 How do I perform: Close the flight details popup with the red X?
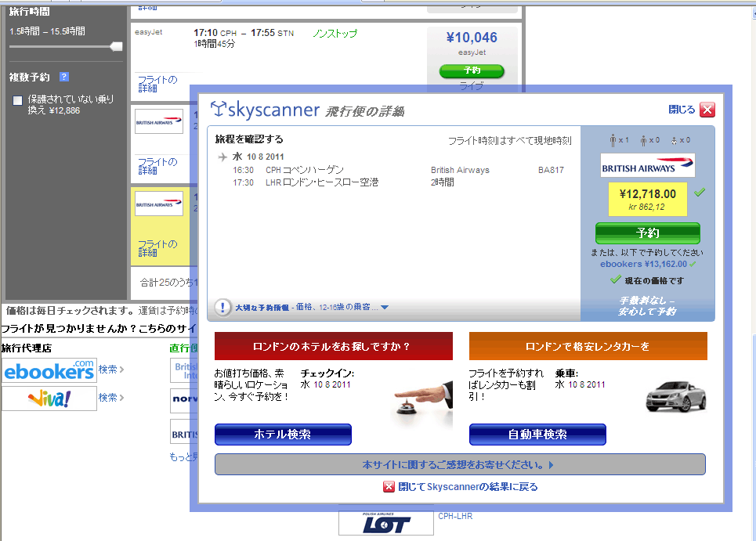[x=707, y=110]
